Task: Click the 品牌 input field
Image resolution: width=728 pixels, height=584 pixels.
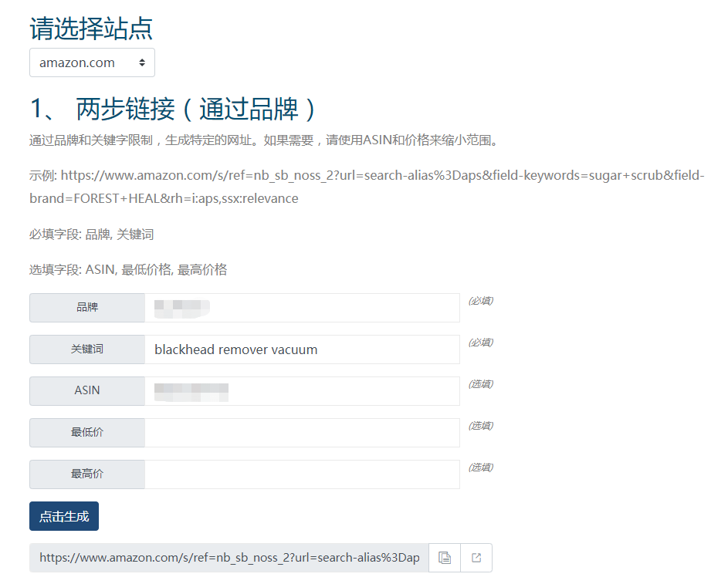Action: coord(301,308)
